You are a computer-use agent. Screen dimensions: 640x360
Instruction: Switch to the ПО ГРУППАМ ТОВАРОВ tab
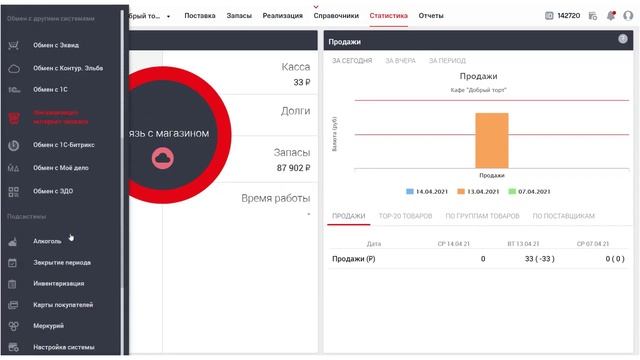click(482, 216)
